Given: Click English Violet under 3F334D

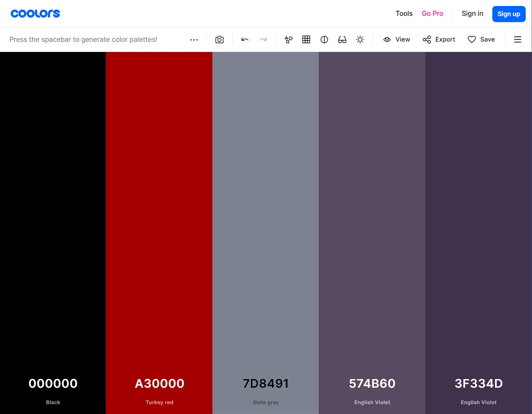Looking at the screenshot, I should coord(478,402).
